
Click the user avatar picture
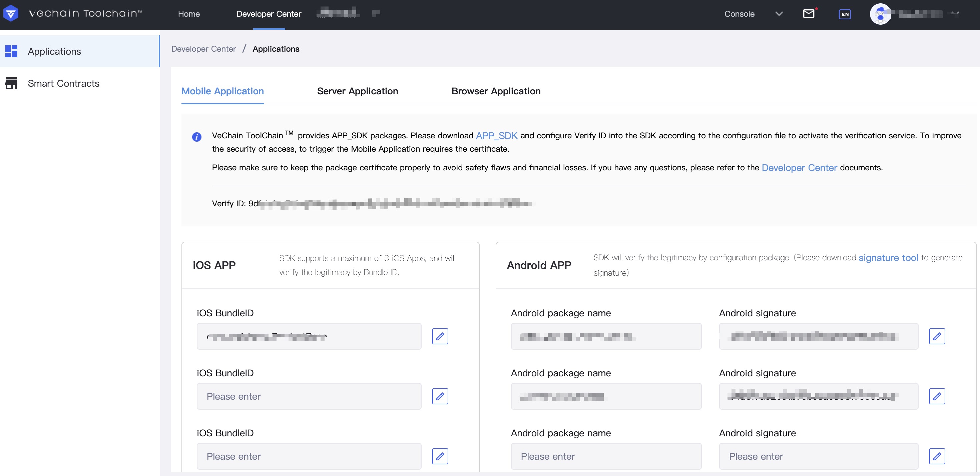pyautogui.click(x=880, y=14)
